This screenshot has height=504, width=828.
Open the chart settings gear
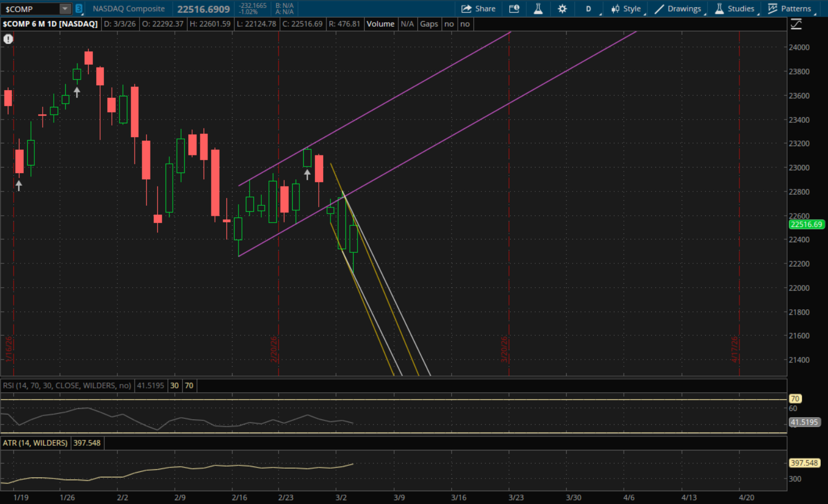point(562,9)
